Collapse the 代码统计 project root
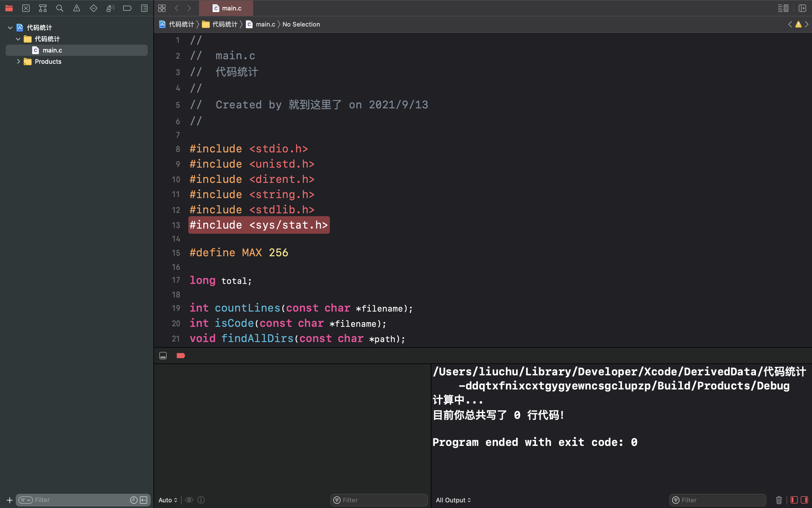The height and width of the screenshot is (508, 812). click(10, 28)
